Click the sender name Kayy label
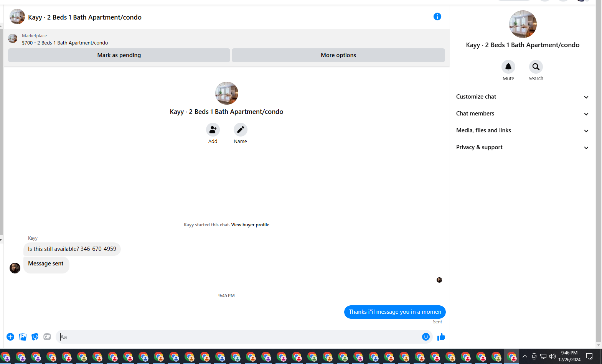The height and width of the screenshot is (364, 602). click(x=33, y=238)
